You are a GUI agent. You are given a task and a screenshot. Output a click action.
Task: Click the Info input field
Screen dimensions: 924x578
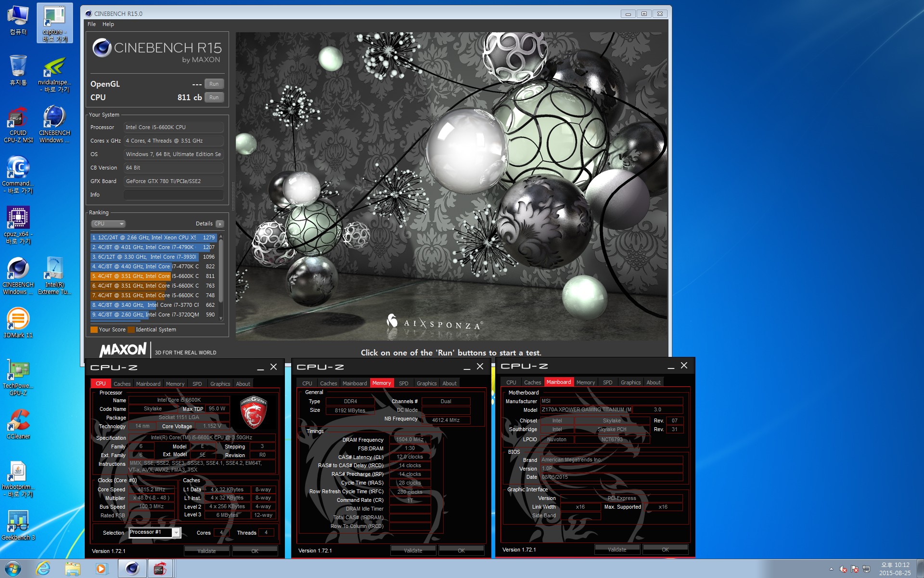174,195
